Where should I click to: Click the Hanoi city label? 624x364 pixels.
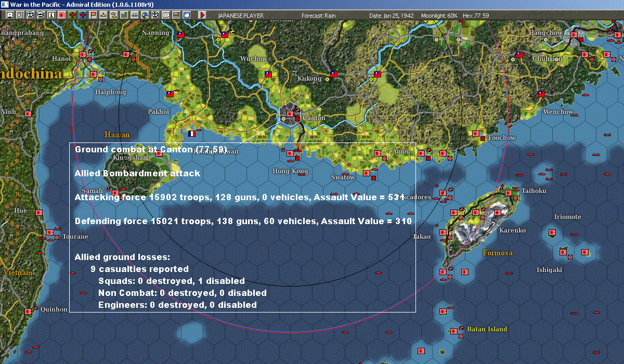61,59
